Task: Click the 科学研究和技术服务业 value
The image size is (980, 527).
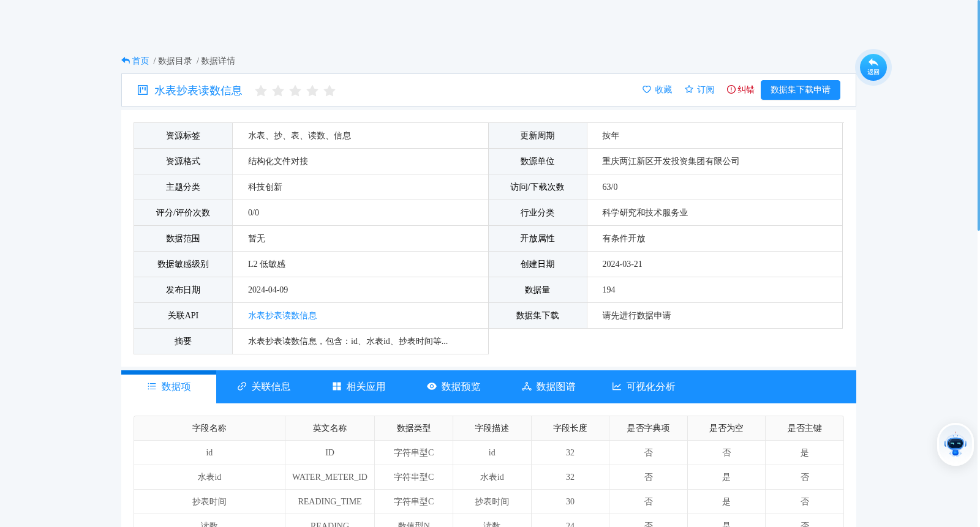Action: tap(645, 213)
